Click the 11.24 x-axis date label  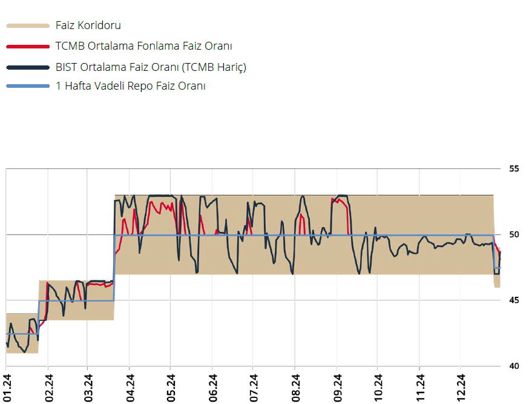420,388
